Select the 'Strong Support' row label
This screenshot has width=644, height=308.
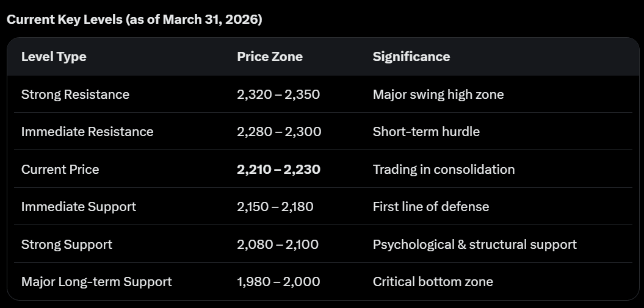(x=67, y=245)
